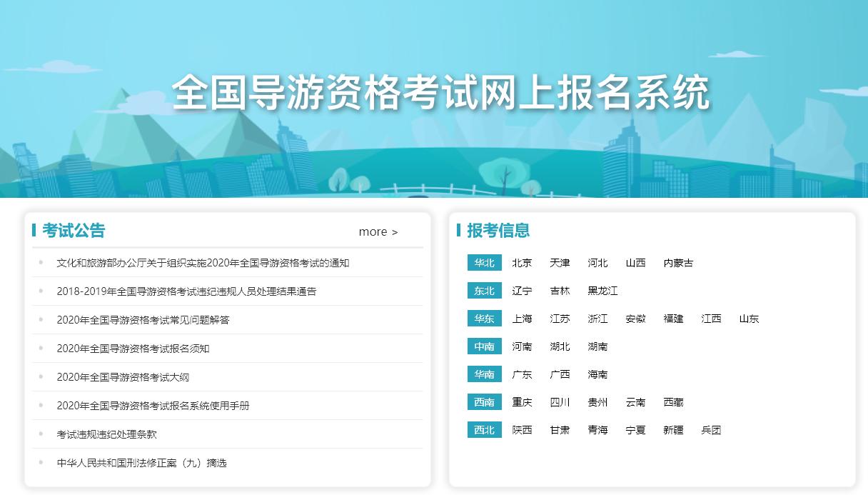Select the 东北 region button
The height and width of the screenshot is (495, 868).
tap(484, 291)
